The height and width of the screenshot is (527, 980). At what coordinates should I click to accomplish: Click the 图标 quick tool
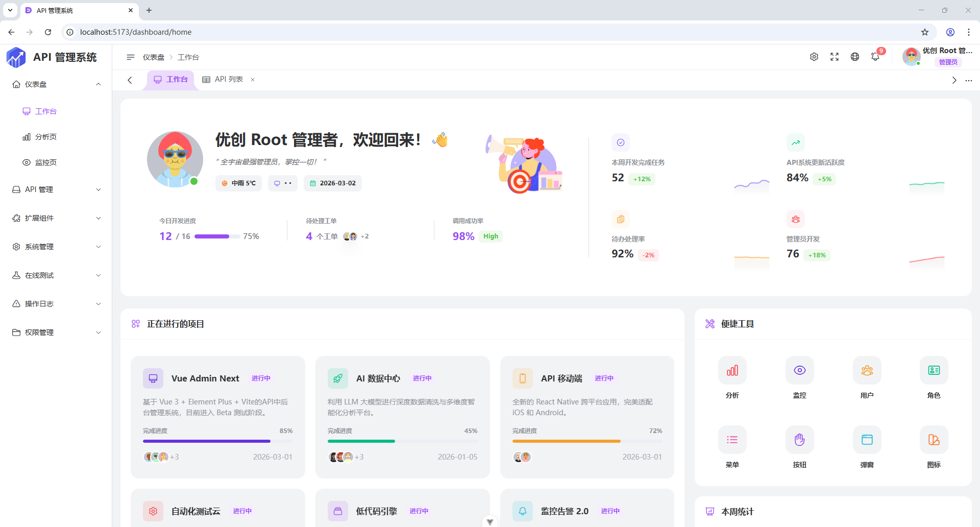[934, 440]
